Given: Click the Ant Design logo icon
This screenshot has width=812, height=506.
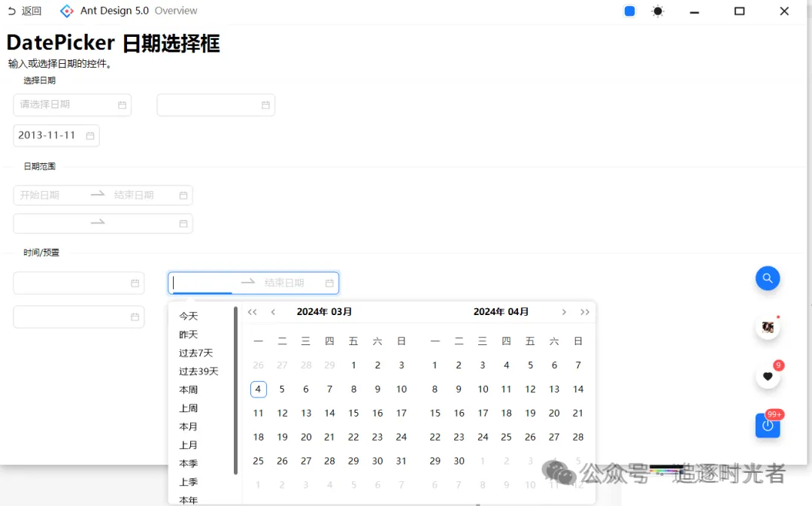Looking at the screenshot, I should coord(67,11).
